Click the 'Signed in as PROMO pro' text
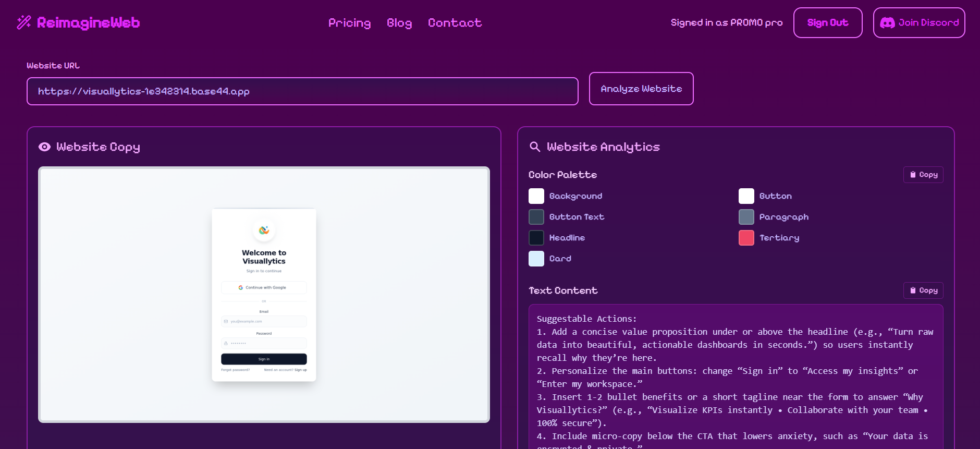 click(x=727, y=23)
